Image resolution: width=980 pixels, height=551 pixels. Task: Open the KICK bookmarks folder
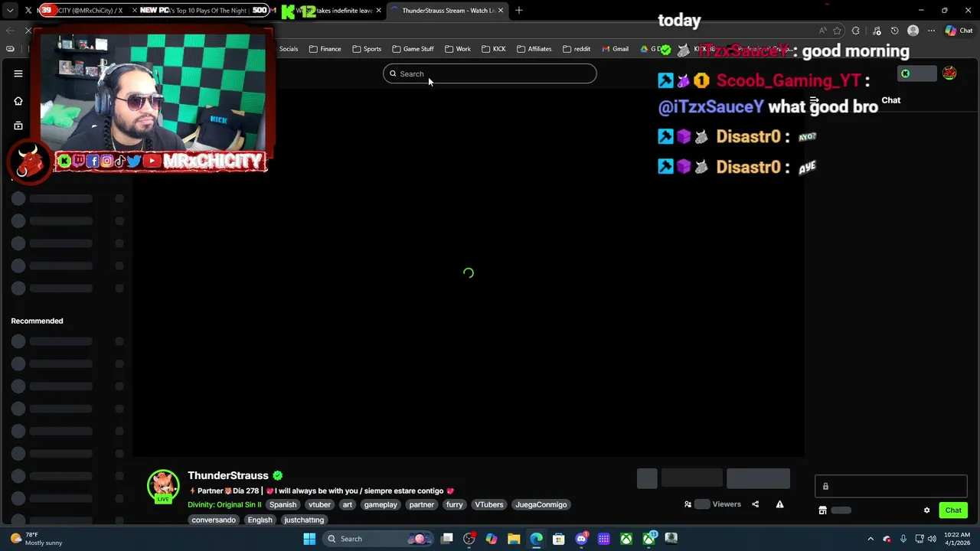[494, 49]
